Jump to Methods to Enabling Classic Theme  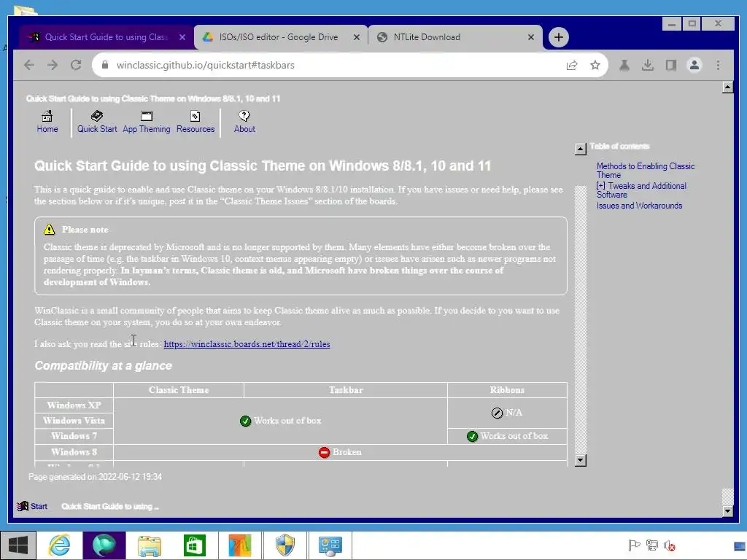(x=646, y=171)
